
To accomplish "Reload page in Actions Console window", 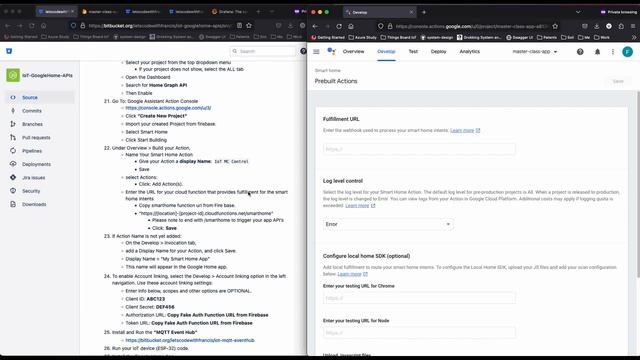I will pyautogui.click(x=339, y=26).
